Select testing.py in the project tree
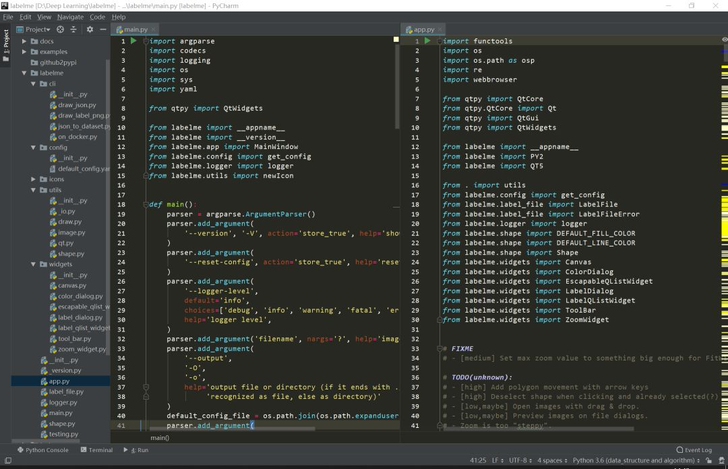The width and height of the screenshot is (728, 469). point(59,434)
